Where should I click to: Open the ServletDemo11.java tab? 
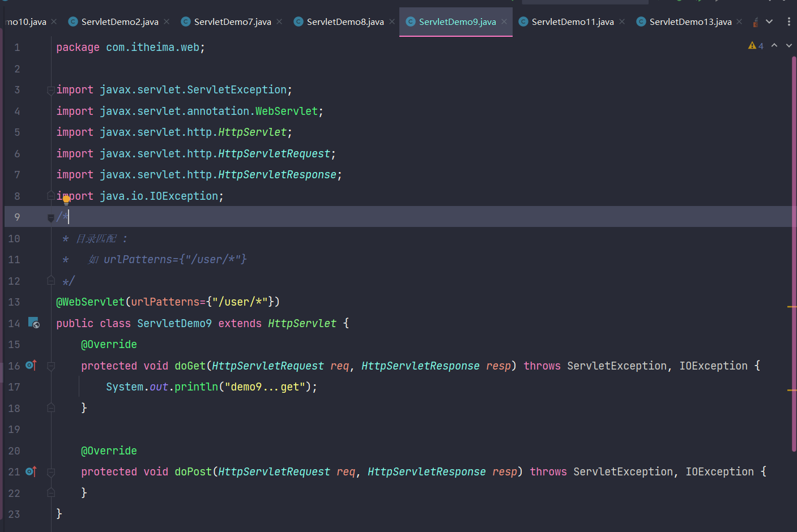coord(573,22)
